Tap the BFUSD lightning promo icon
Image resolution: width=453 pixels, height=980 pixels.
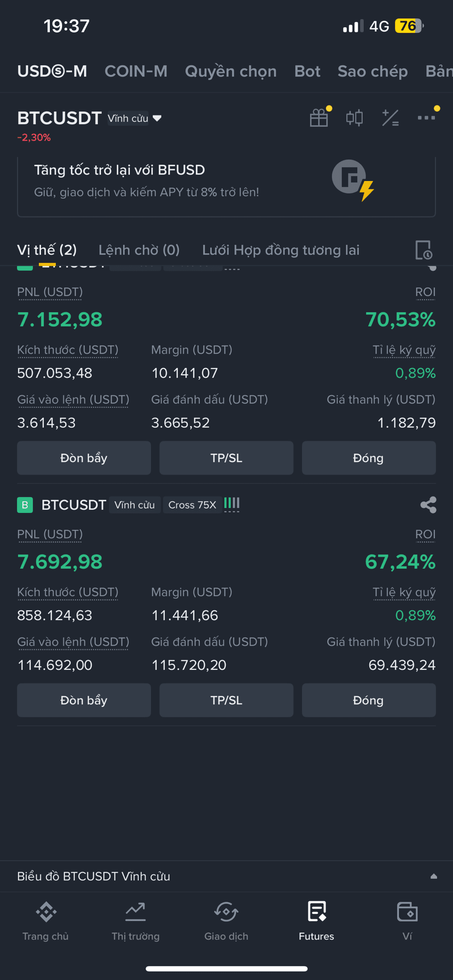click(353, 180)
